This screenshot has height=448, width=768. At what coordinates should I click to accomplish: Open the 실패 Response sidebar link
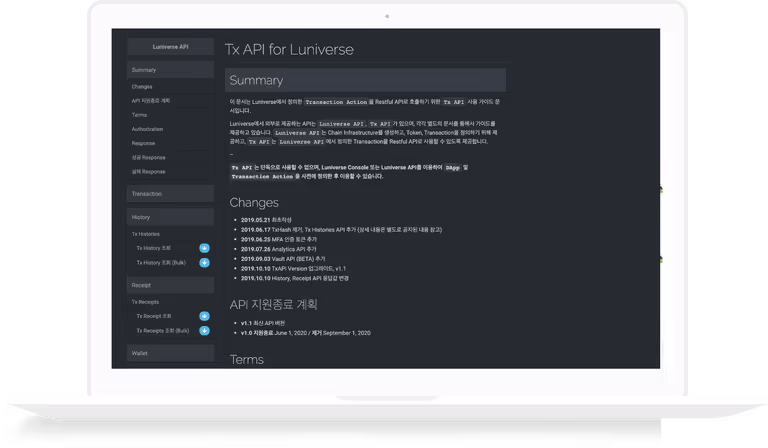(148, 172)
